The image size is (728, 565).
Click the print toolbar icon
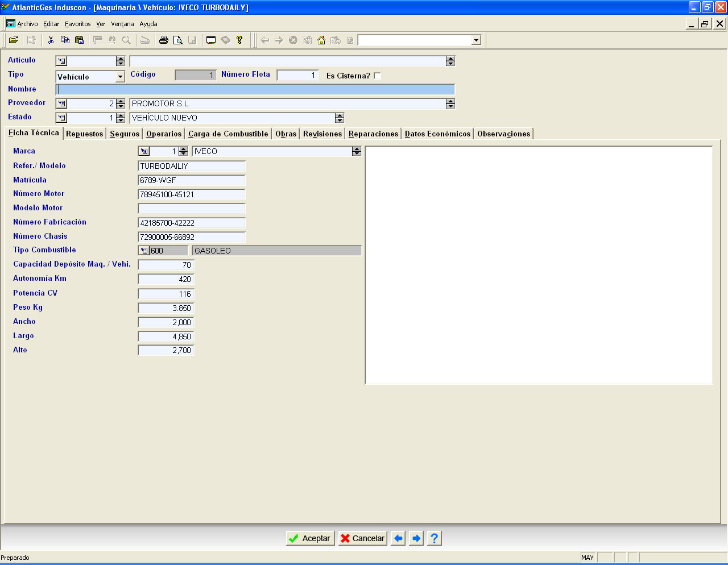(x=164, y=40)
